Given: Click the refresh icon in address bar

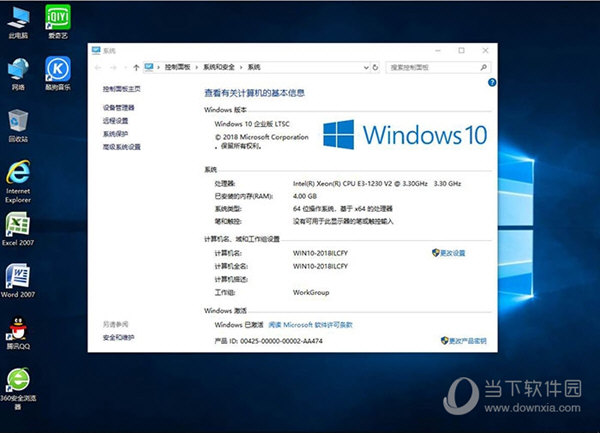Looking at the screenshot, I should pos(375,67).
